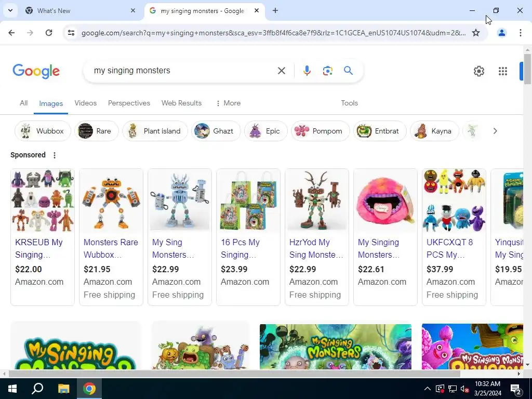Click the pink furry monster plush image
The height and width of the screenshot is (399, 532).
(x=385, y=200)
